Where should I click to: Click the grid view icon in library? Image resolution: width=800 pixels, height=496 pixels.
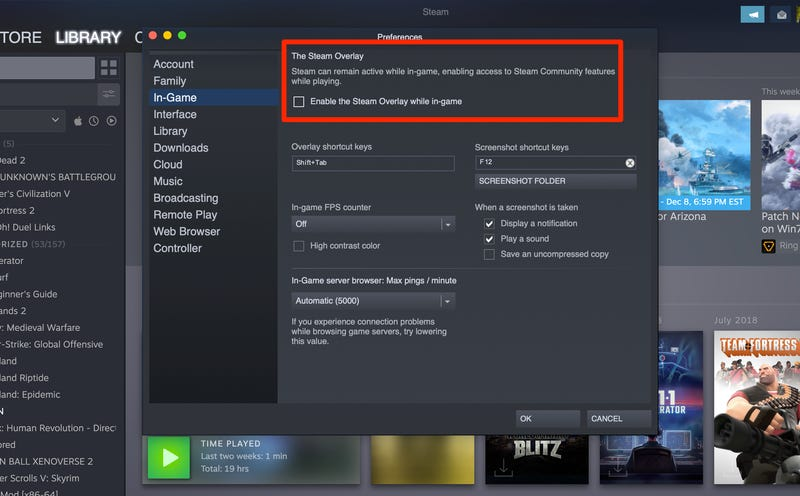pos(109,67)
